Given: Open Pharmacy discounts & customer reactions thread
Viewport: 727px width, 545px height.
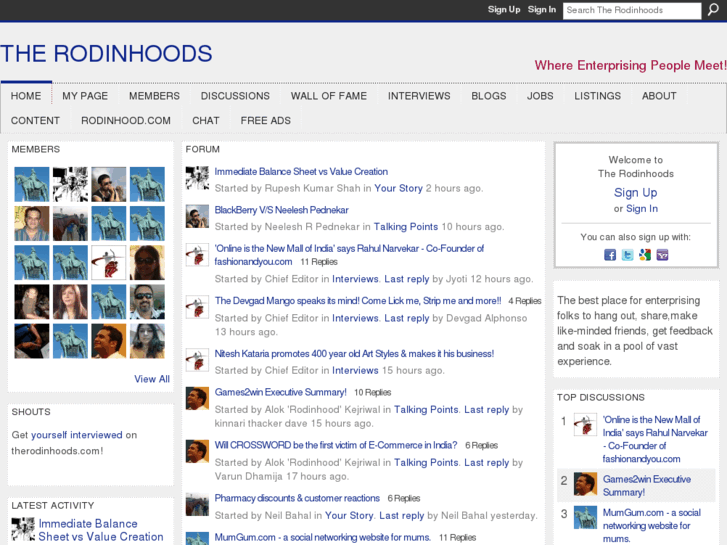Looking at the screenshot, I should [x=297, y=498].
